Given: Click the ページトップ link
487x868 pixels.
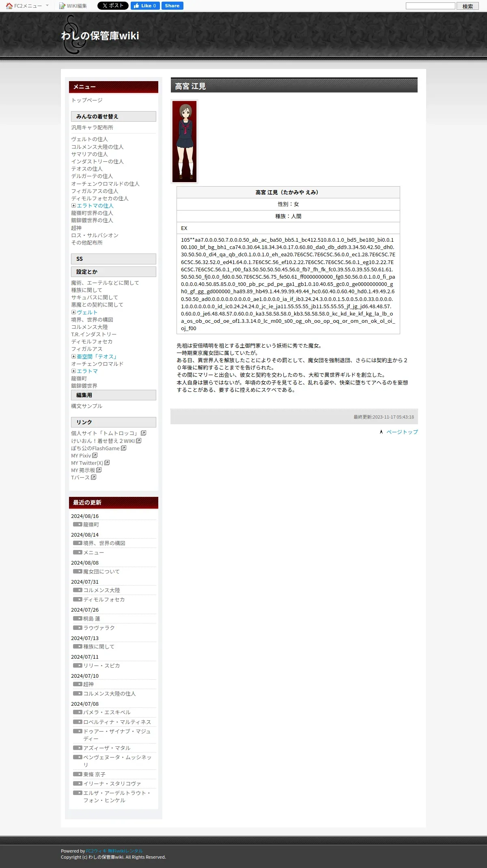Looking at the screenshot, I should [402, 432].
